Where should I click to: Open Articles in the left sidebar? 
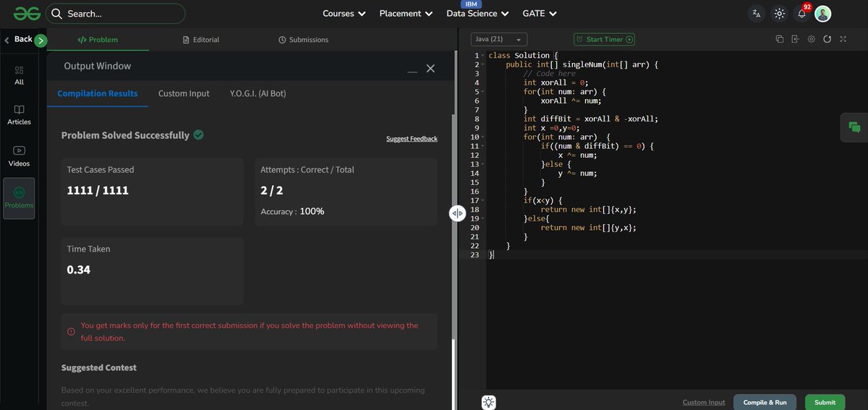pyautogui.click(x=20, y=115)
